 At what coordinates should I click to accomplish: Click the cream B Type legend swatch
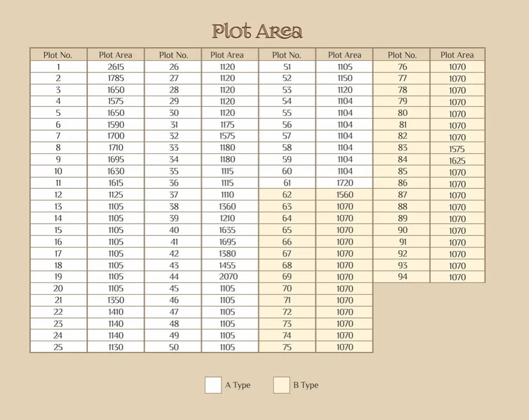click(281, 385)
